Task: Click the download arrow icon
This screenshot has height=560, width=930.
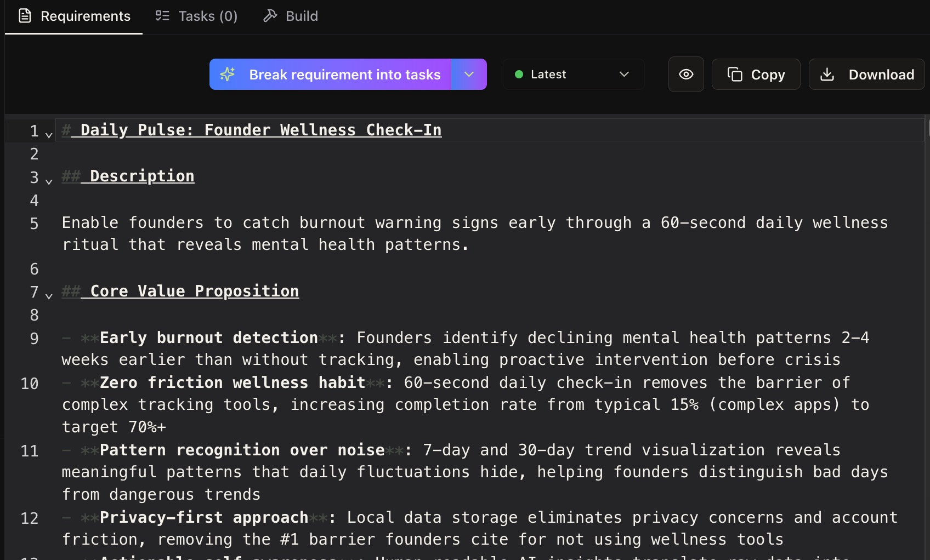Action: click(x=827, y=75)
